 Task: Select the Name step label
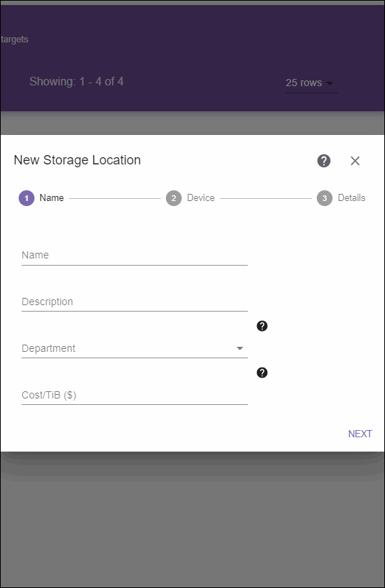(x=52, y=198)
